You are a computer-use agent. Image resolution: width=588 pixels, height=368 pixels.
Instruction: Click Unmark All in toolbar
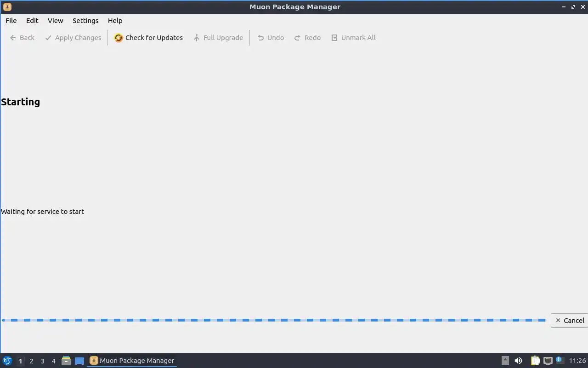click(x=353, y=38)
